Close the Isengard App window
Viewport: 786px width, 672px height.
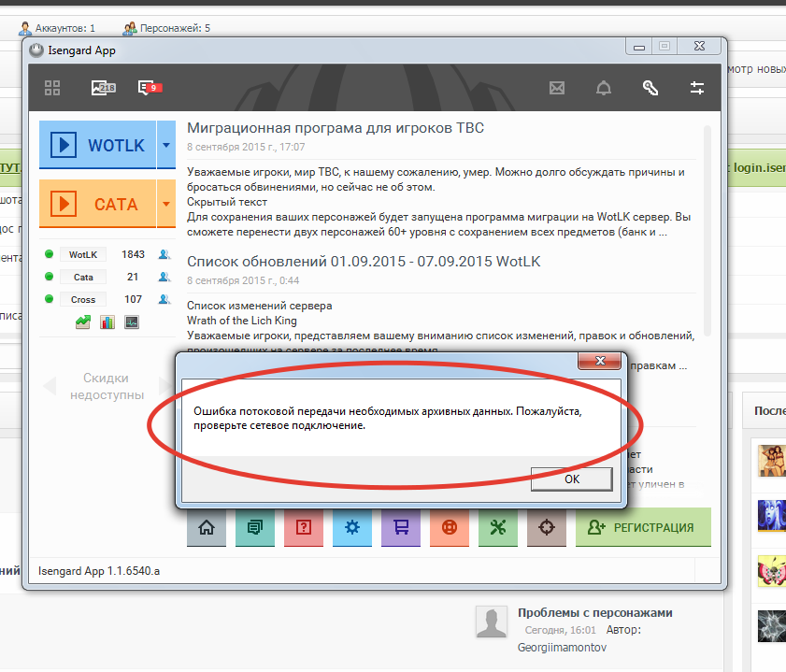(x=699, y=46)
